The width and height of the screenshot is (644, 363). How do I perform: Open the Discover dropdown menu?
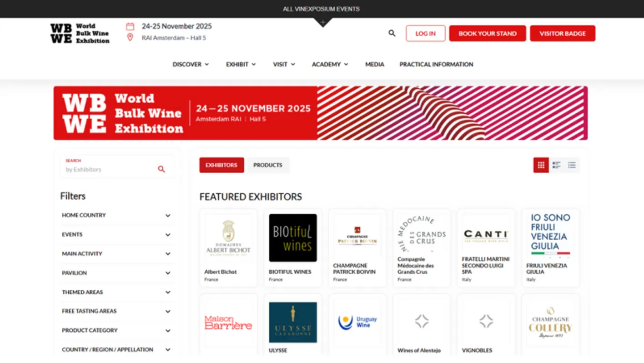tap(191, 65)
